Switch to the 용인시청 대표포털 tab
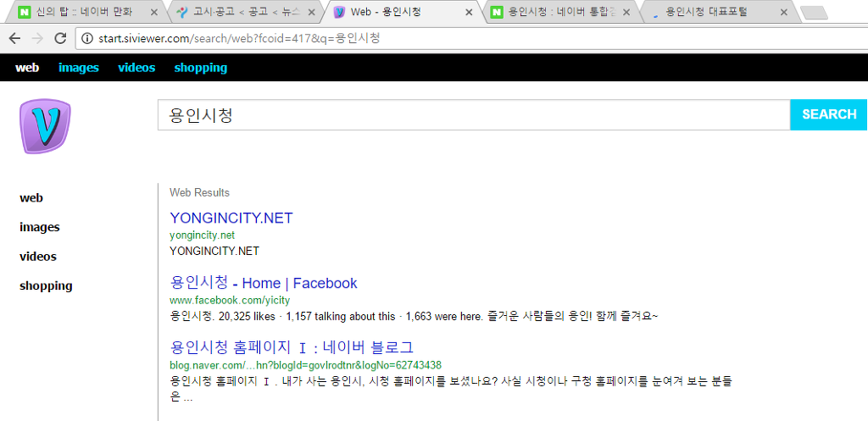Image resolution: width=868 pixels, height=421 pixels. (x=720, y=12)
